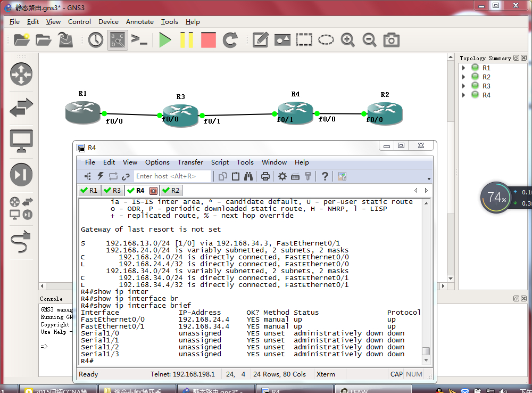
Task: Click the Enter host input field
Action: pyautogui.click(x=172, y=176)
